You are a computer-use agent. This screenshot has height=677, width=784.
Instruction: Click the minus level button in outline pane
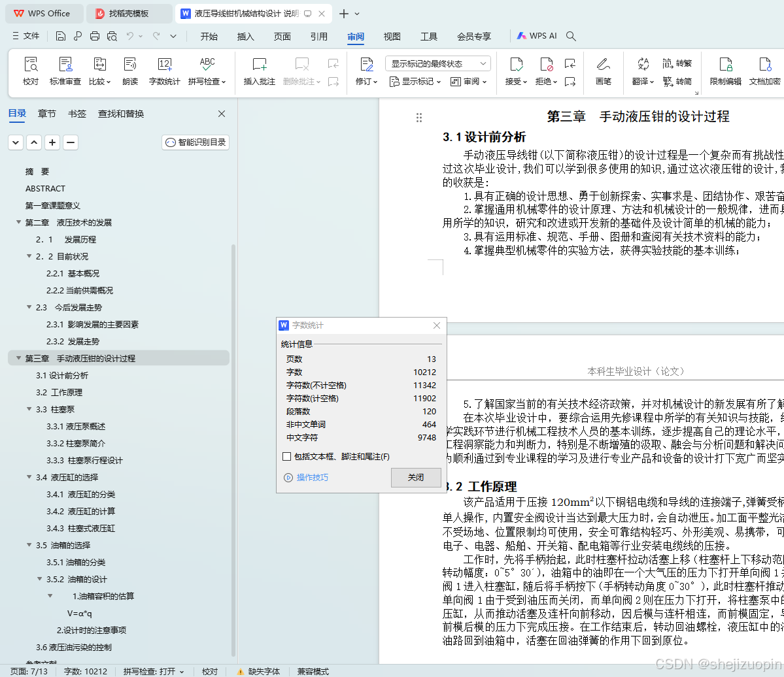(x=71, y=142)
